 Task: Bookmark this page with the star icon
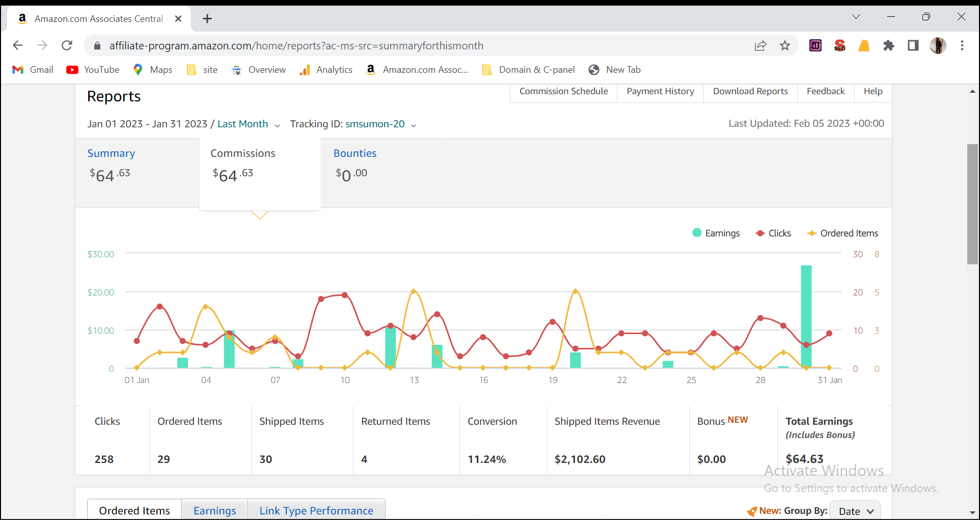pos(785,46)
